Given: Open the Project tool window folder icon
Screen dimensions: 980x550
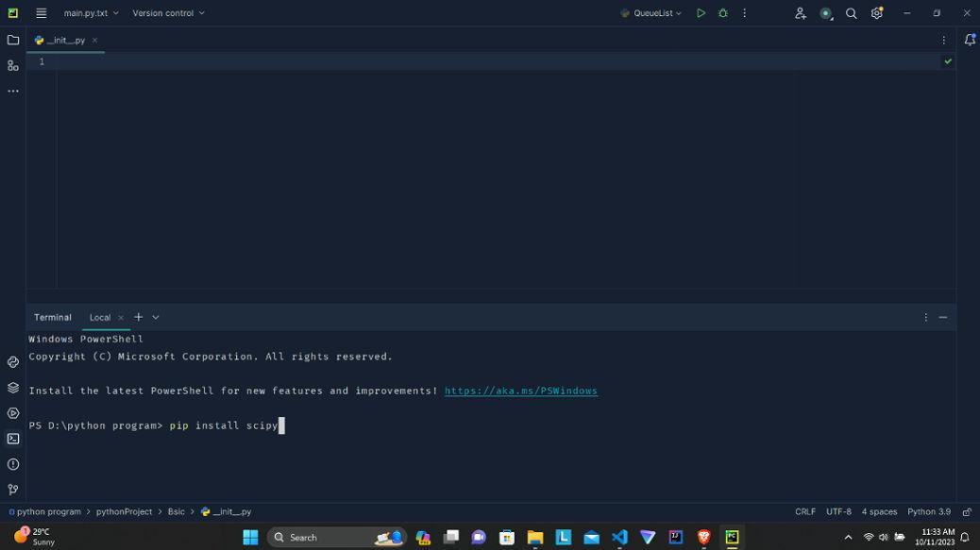Looking at the screenshot, I should click(x=13, y=40).
